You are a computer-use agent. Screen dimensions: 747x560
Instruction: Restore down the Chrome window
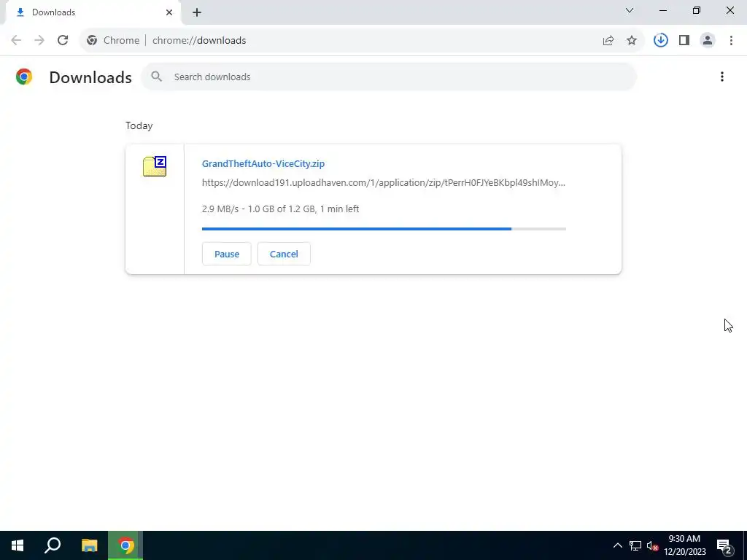(x=697, y=10)
